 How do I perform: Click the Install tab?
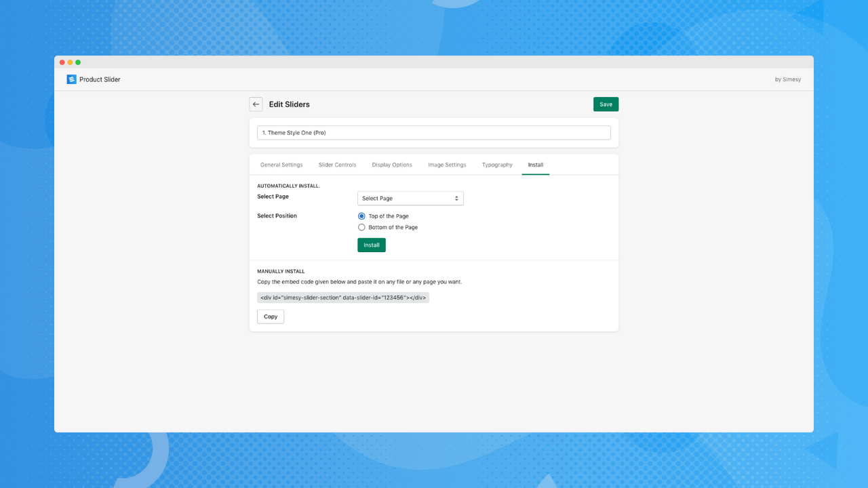point(536,165)
